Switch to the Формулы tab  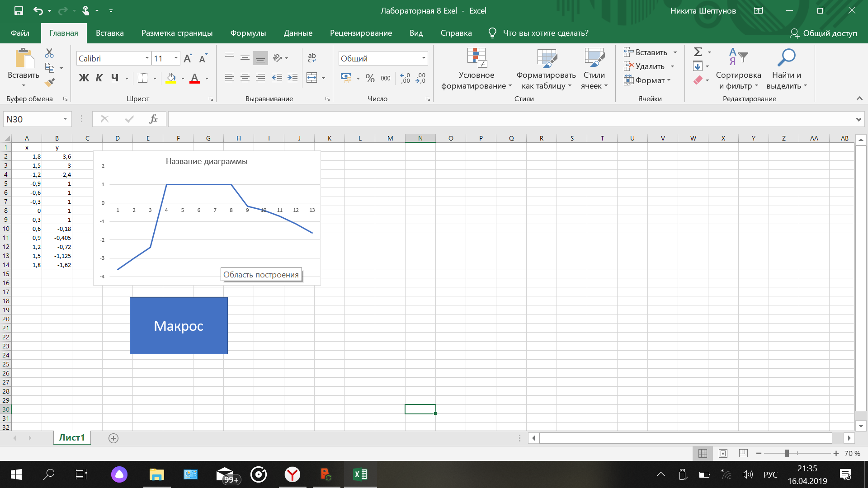(x=248, y=33)
